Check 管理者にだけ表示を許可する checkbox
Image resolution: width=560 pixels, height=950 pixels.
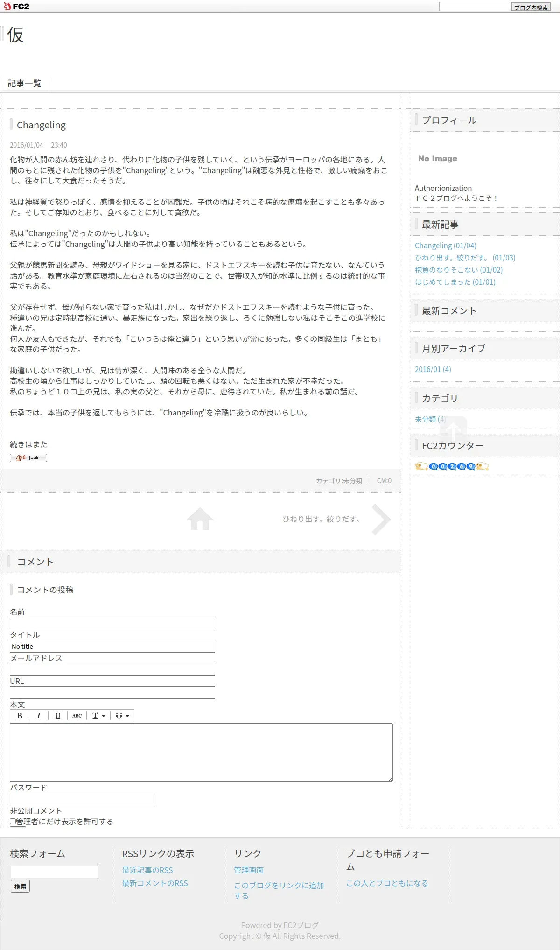coord(13,821)
